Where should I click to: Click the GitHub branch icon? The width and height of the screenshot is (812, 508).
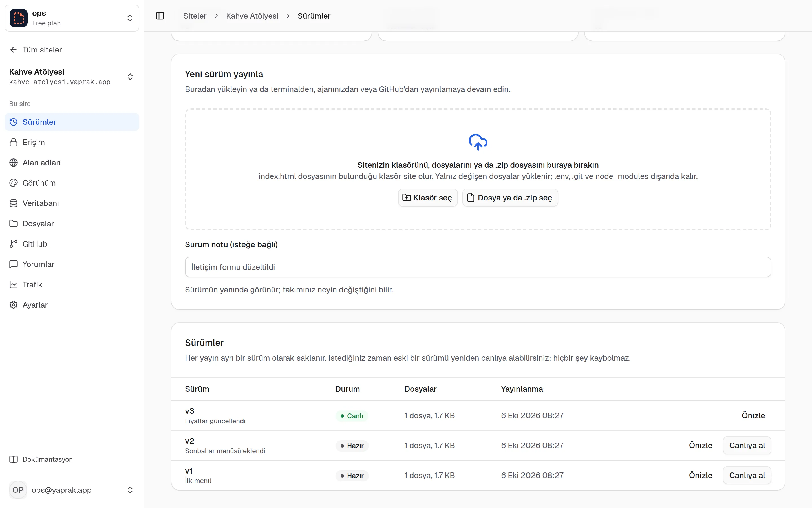14,244
